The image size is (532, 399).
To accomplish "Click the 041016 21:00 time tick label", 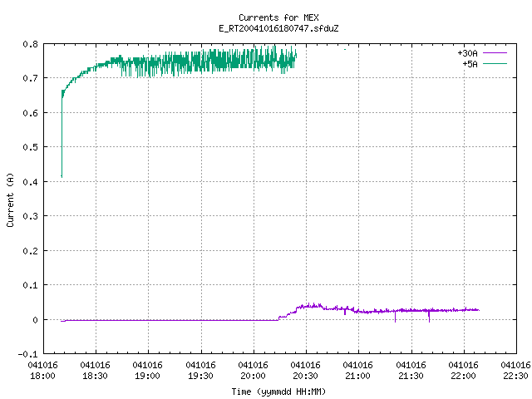I will click(x=358, y=371).
